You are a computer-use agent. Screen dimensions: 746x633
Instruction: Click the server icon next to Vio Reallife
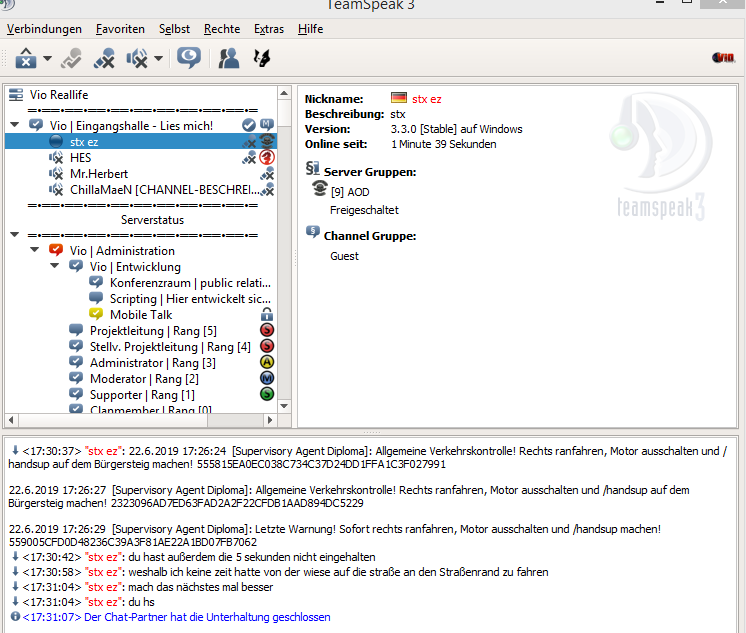[16, 95]
